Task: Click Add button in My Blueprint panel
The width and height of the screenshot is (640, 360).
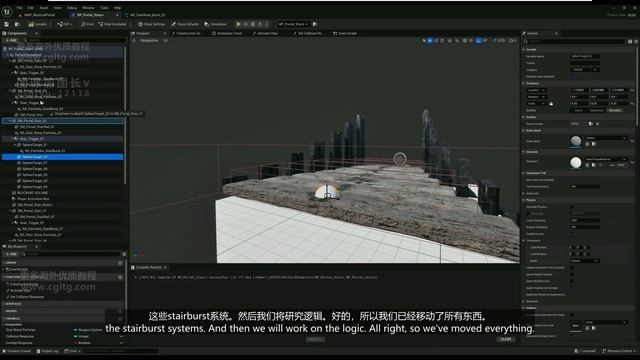Action: [11, 254]
